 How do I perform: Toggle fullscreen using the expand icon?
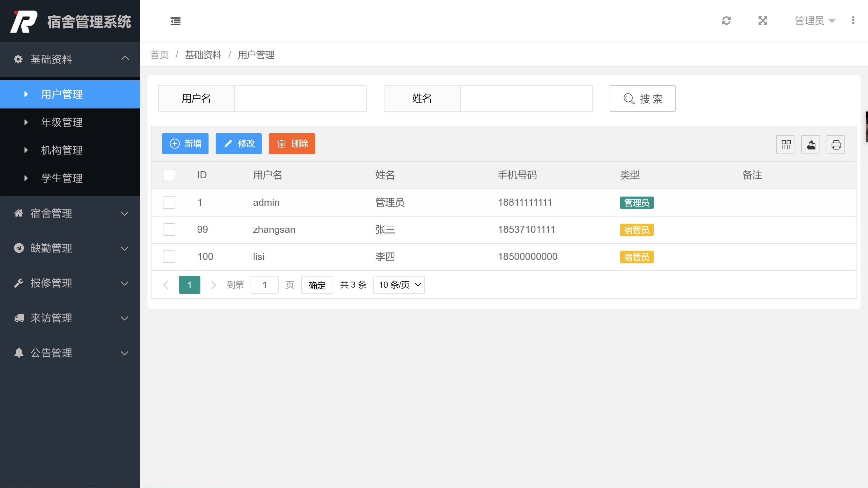click(763, 21)
